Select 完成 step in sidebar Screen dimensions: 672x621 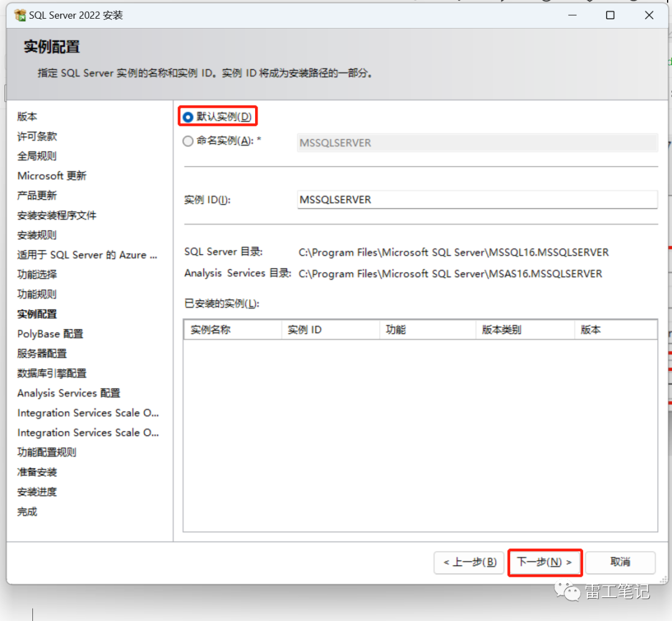pos(27,511)
